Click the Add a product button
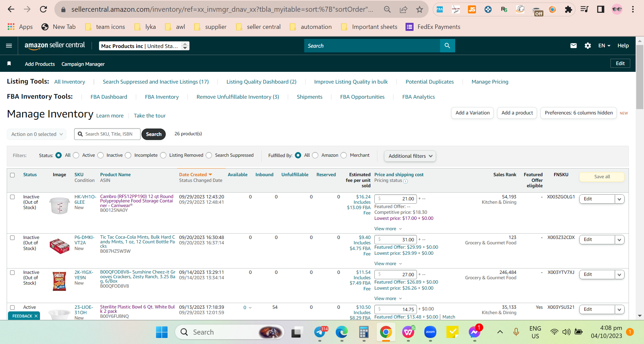Image resolution: width=644 pixels, height=344 pixels. point(517,113)
